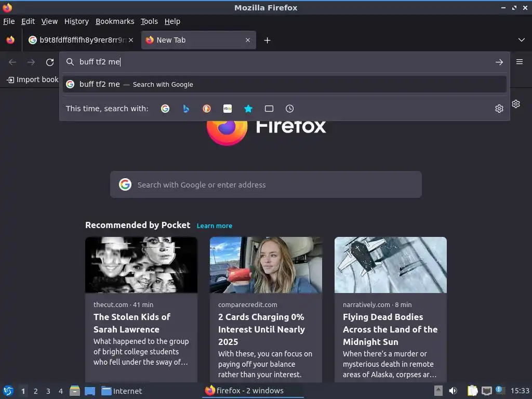
Task: Search in History clock icon
Action: click(290, 109)
